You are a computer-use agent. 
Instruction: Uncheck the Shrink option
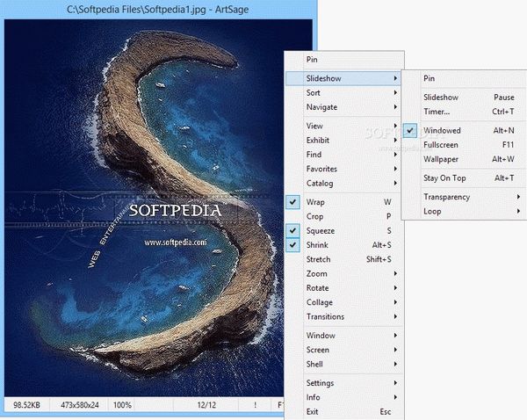pos(317,245)
